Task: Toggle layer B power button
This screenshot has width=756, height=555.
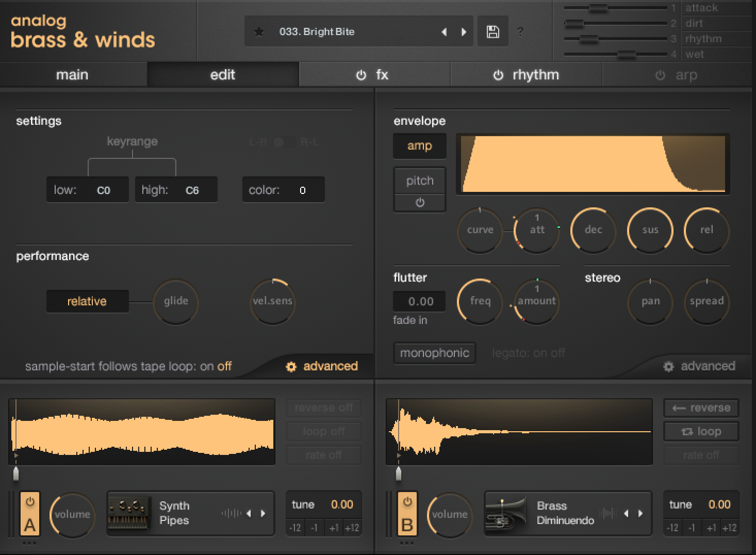Action: (x=407, y=501)
